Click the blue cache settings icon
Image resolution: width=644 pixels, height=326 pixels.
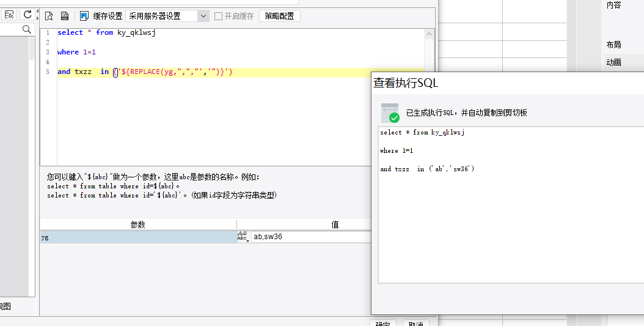(x=84, y=16)
